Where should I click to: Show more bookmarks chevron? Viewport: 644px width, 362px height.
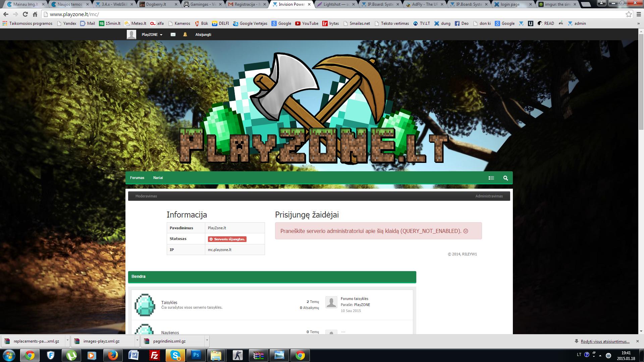(638, 23)
